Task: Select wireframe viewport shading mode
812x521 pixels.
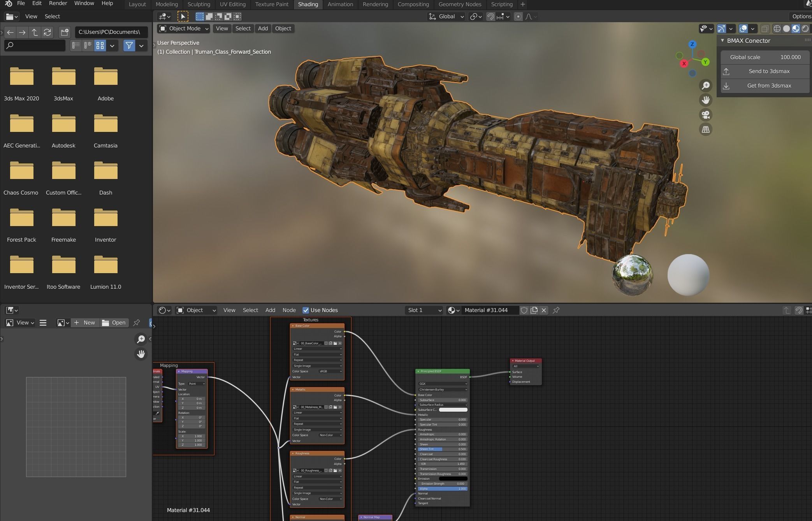Action: click(x=777, y=28)
